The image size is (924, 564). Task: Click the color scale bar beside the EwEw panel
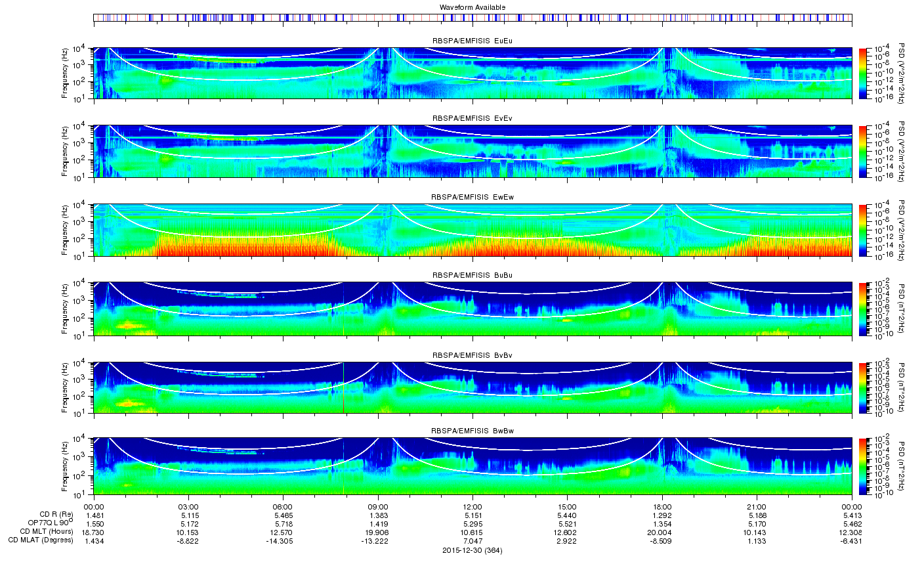coord(863,230)
